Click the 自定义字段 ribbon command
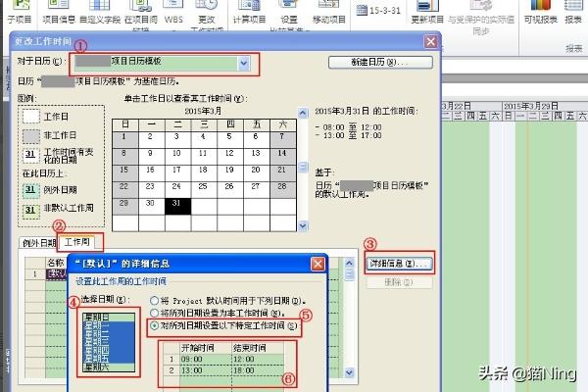The height and width of the screenshot is (392, 588). [101, 18]
